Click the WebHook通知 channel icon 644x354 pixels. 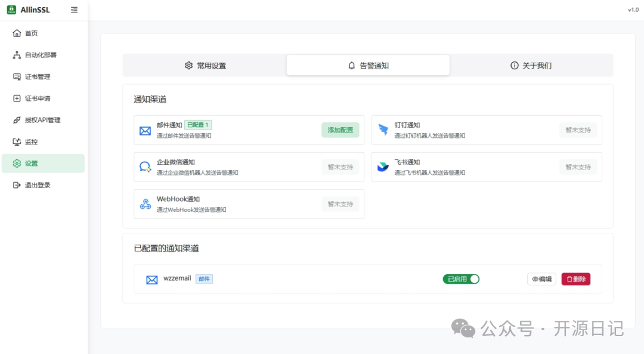point(145,204)
